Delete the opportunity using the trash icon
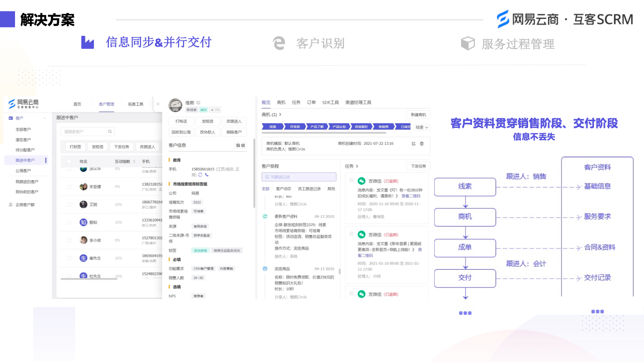 (x=422, y=144)
